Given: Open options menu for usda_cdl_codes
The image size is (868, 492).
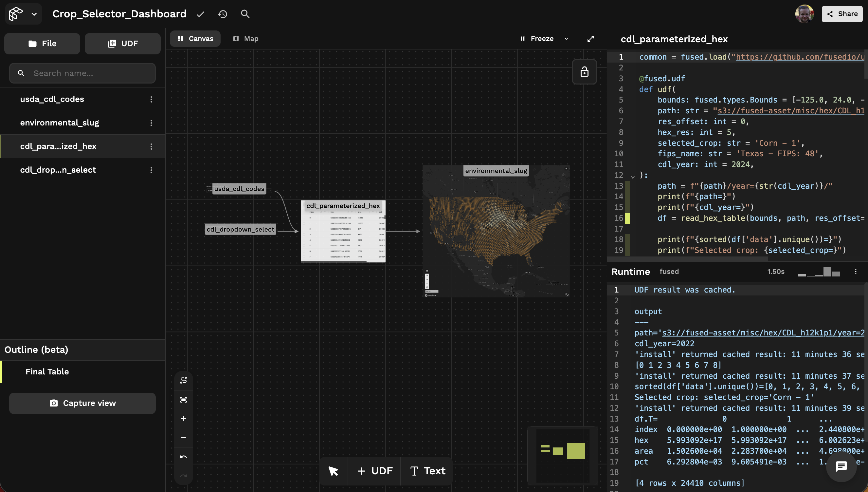Looking at the screenshot, I should (x=151, y=99).
